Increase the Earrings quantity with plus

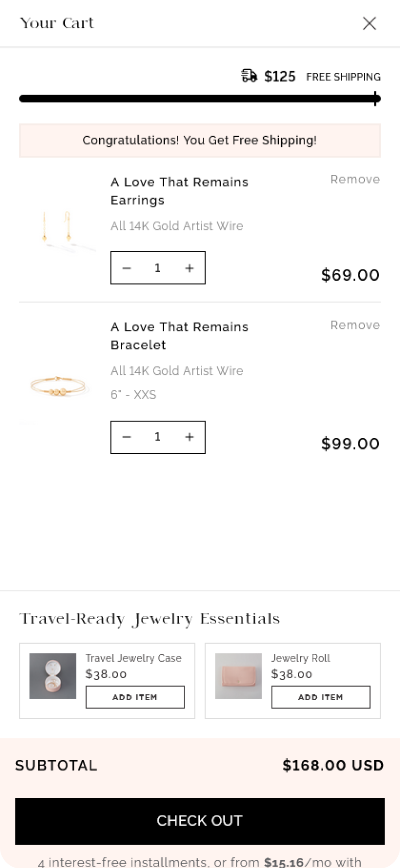tap(190, 268)
